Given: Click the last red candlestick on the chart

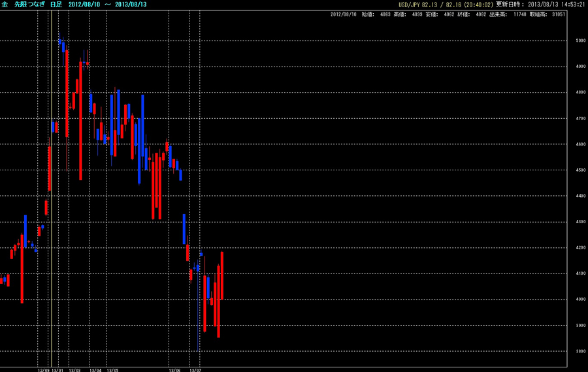Looking at the screenshot, I should tap(222, 275).
